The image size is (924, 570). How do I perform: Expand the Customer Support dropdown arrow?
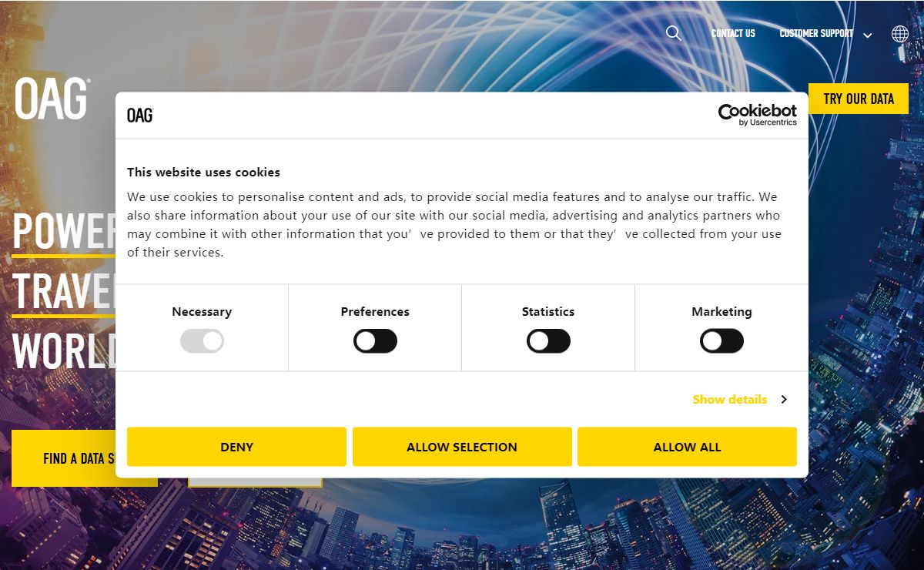coord(868,35)
